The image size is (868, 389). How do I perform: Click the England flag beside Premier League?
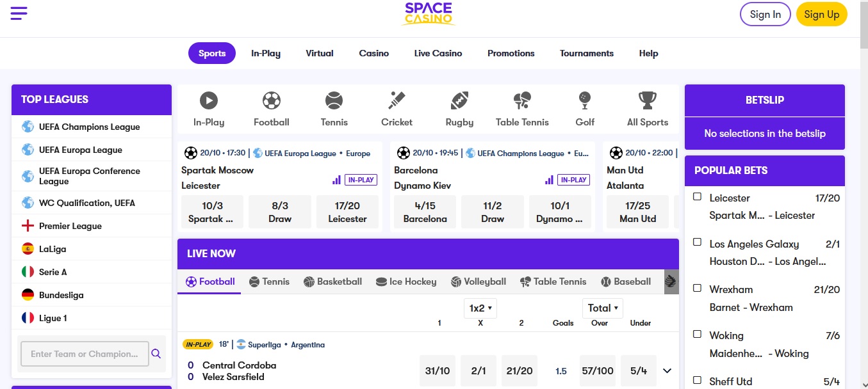point(28,226)
